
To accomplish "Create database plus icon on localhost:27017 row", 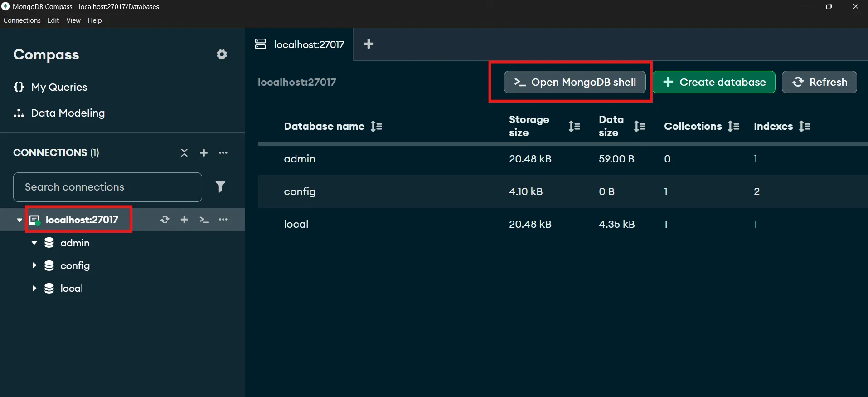I will coord(184,220).
